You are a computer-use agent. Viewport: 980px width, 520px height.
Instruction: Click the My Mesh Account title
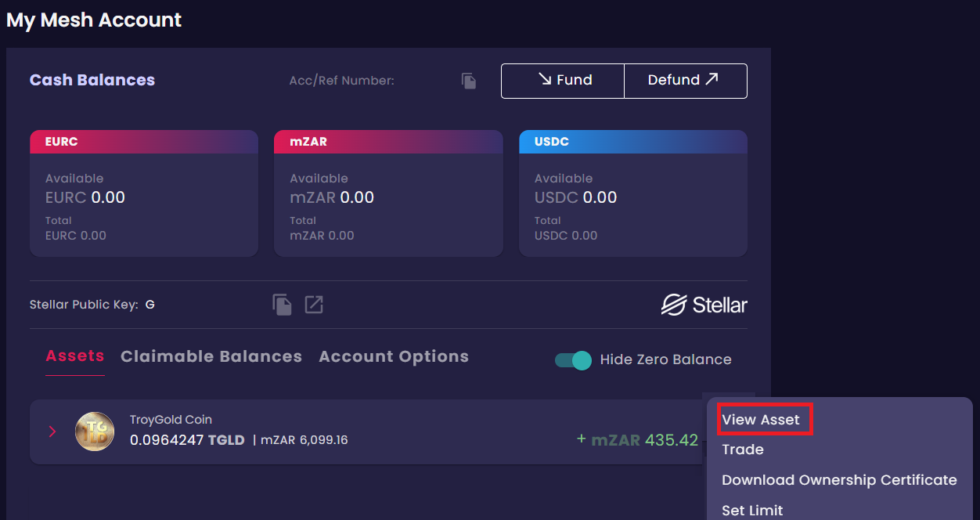[x=94, y=20]
